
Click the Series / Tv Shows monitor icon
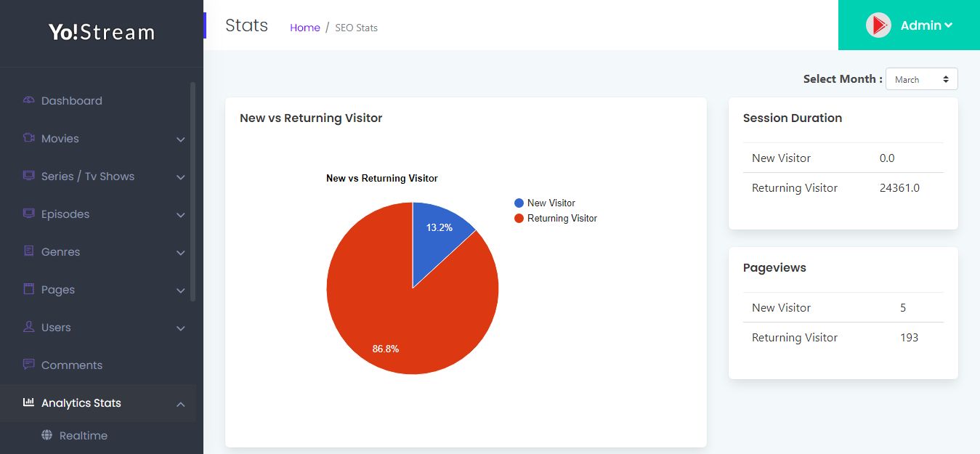29,176
